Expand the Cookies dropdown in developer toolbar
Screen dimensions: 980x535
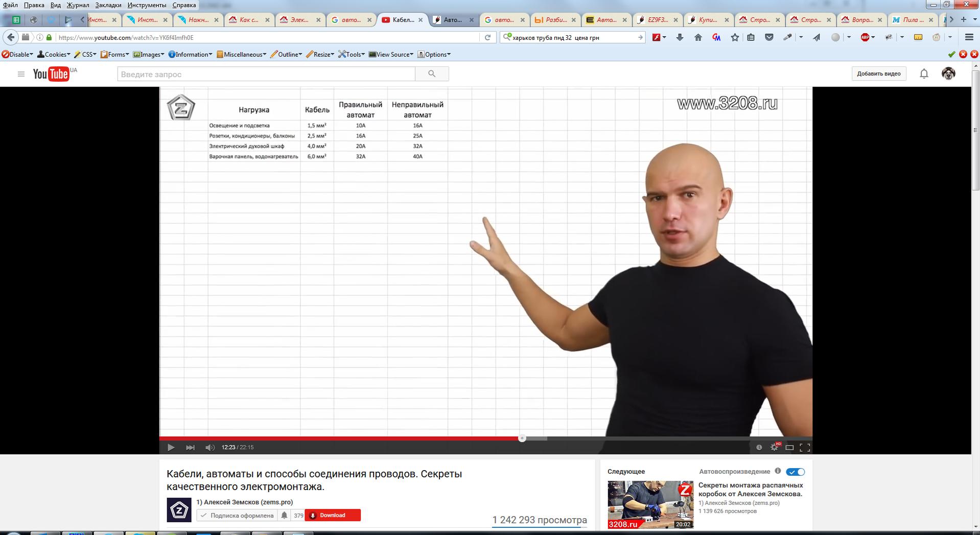[x=54, y=54]
